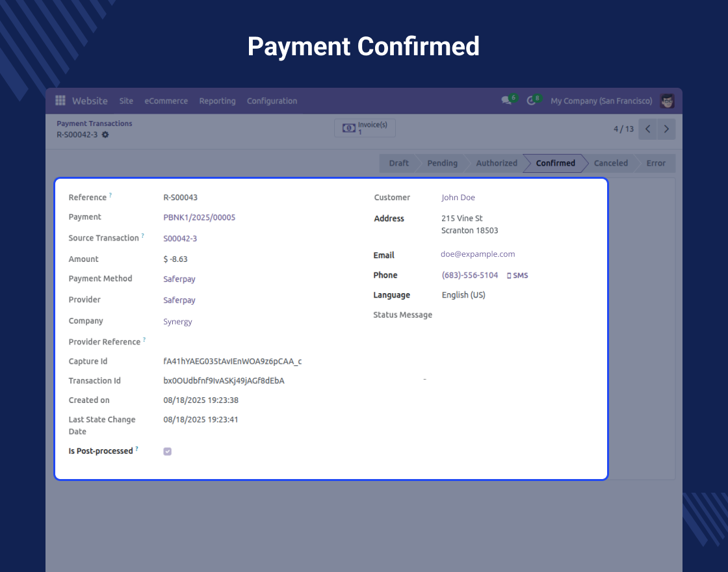Click phone number (683)-556-5104
The width and height of the screenshot is (728, 572).
point(470,275)
